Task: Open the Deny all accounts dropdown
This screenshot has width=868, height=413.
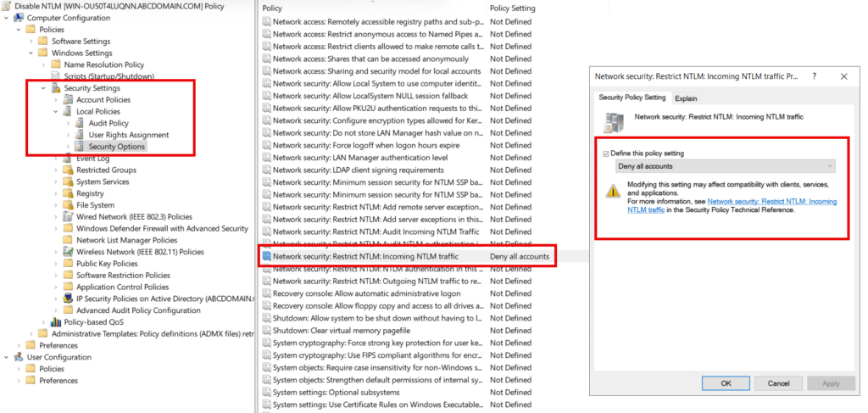Action: coord(726,166)
